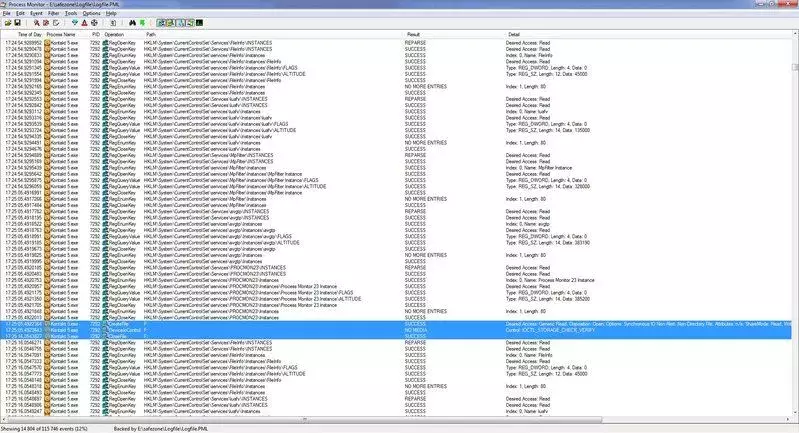Click the Save toolbar icon
The width and height of the screenshot is (799, 433).
17,23
